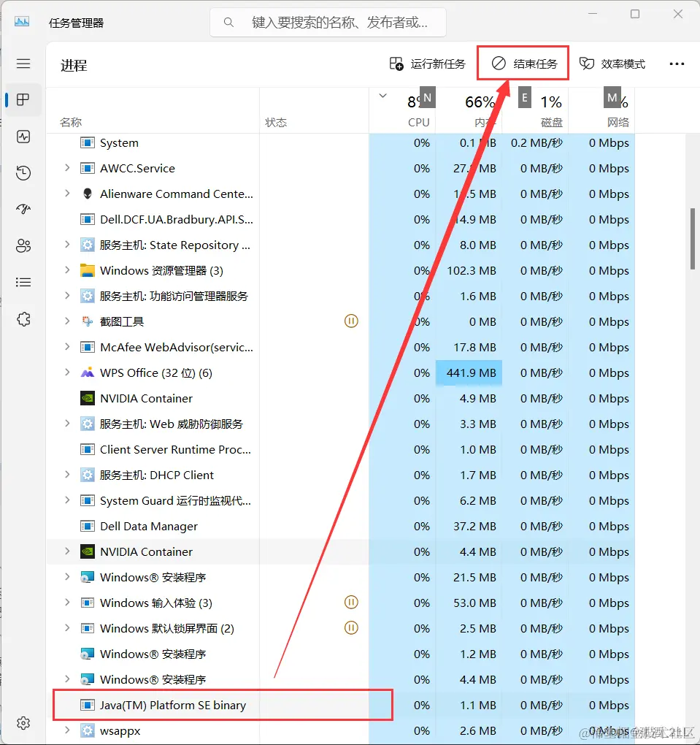The height and width of the screenshot is (745, 700).
Task: Select 服务主机: 功能访问管理器服务 row
Action: 340,296
